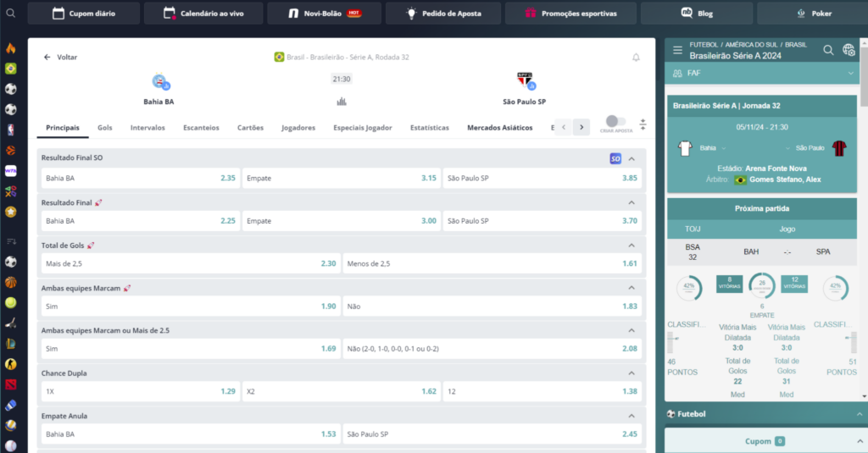
Task: Bet on Empate at 3.00 odds
Action: click(x=342, y=221)
